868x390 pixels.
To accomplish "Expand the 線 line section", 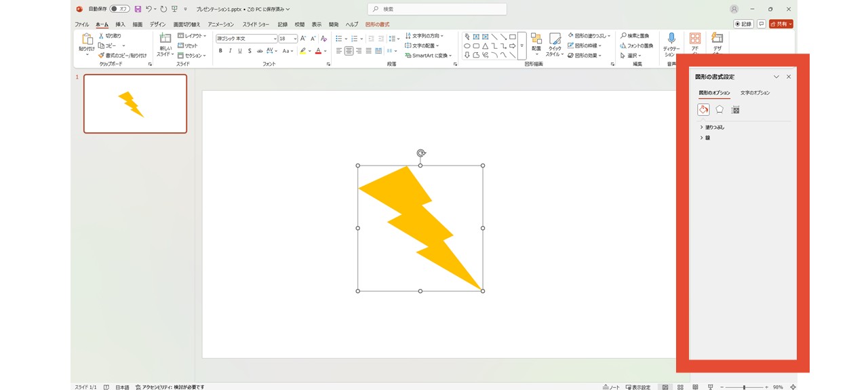I will coord(705,138).
